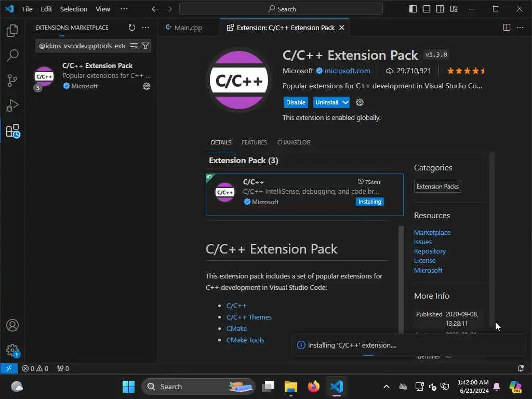Viewport: 532px width, 399px height.
Task: Close the C/C++ Extension Pack tab
Action: pos(342,28)
